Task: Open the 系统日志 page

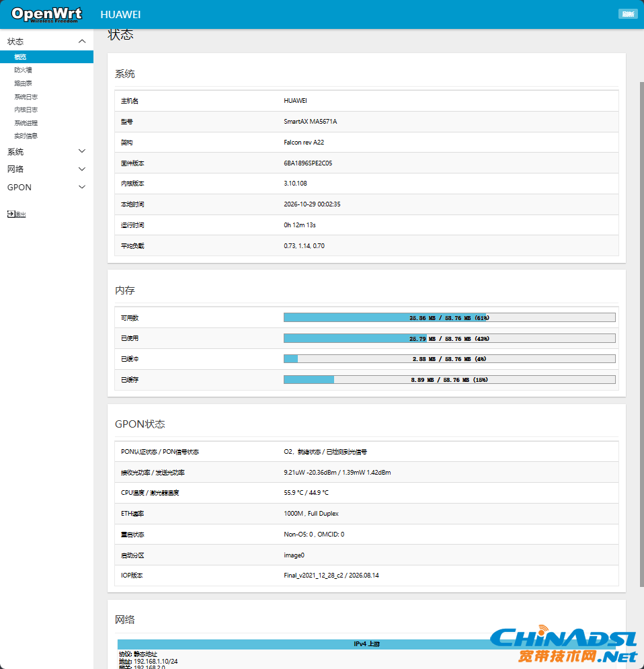Action: click(26, 97)
